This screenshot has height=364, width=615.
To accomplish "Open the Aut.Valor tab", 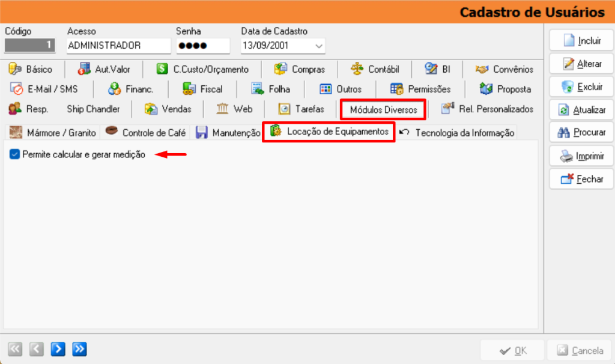I will coord(104,70).
